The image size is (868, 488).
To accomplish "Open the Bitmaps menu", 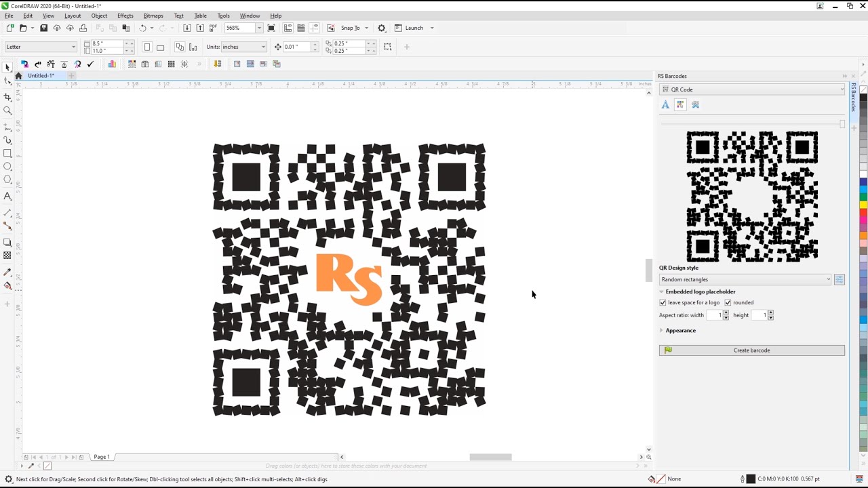I will click(x=153, y=16).
